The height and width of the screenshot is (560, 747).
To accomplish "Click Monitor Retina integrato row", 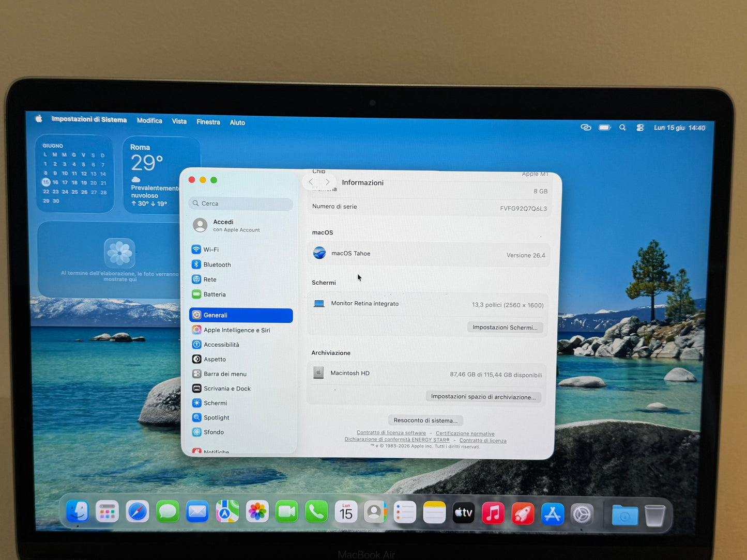I will (x=429, y=304).
